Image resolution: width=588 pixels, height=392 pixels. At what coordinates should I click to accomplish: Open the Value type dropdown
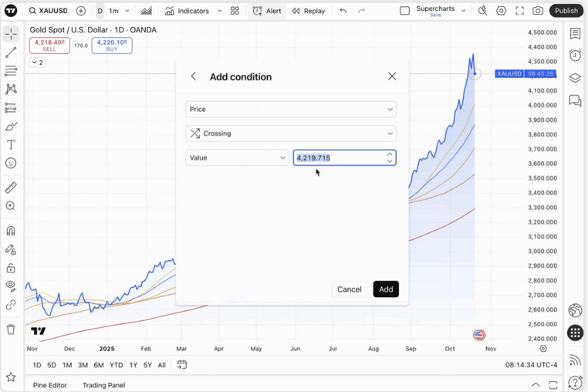coord(237,157)
